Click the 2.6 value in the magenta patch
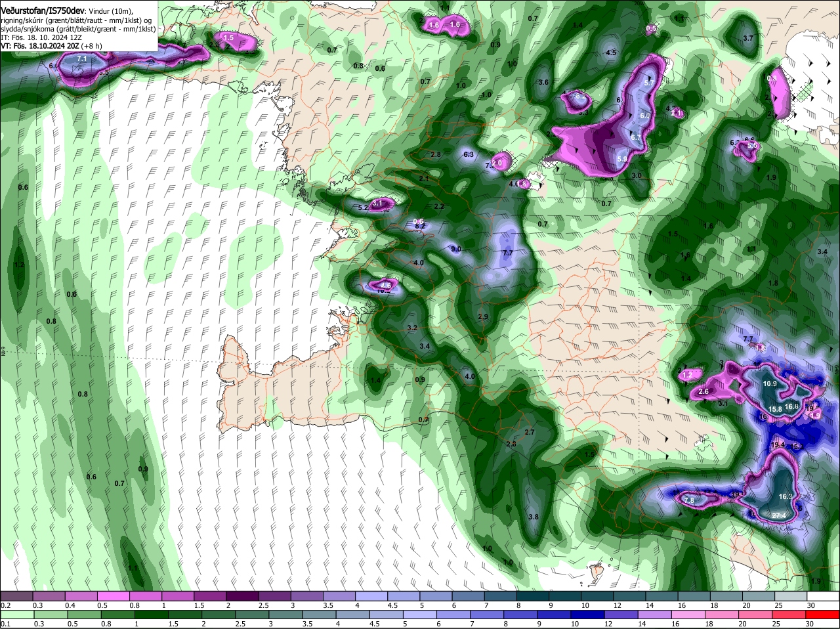This screenshot has height=629, width=840. click(703, 391)
